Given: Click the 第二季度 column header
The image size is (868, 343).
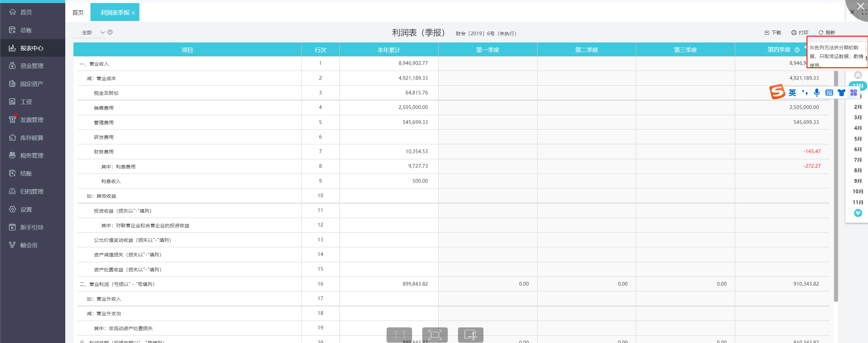Looking at the screenshot, I should (x=586, y=50).
